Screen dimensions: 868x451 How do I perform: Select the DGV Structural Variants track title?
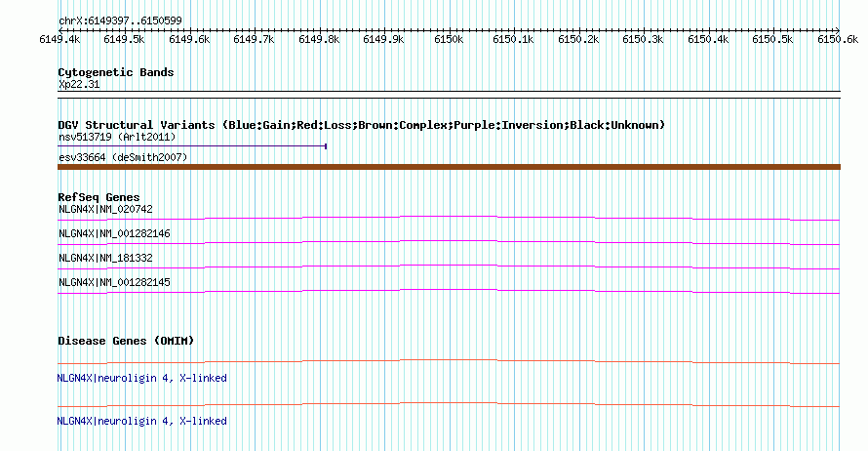tap(362, 125)
